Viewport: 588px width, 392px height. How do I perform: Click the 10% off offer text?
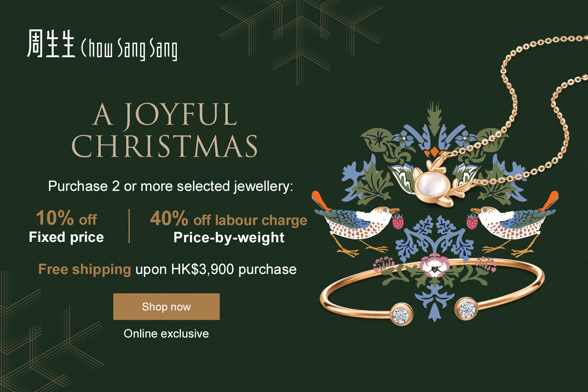pyautogui.click(x=66, y=219)
